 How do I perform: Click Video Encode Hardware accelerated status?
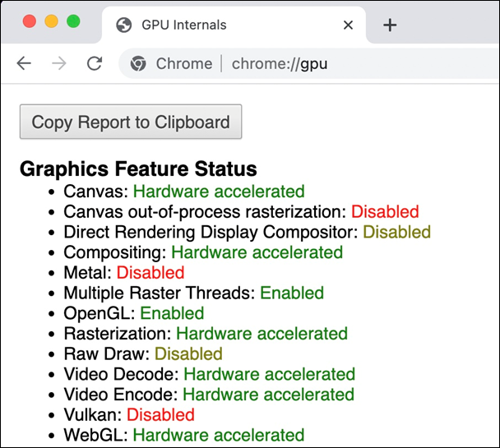click(268, 395)
